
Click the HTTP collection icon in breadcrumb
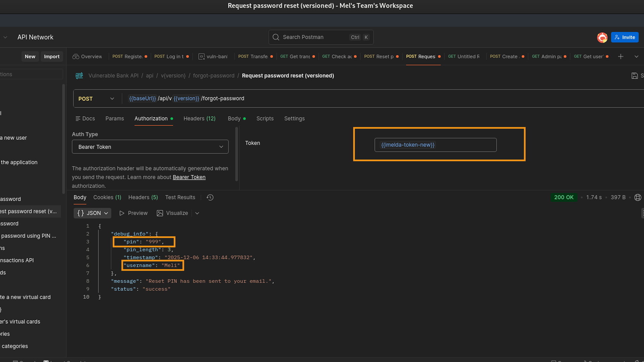click(79, 76)
